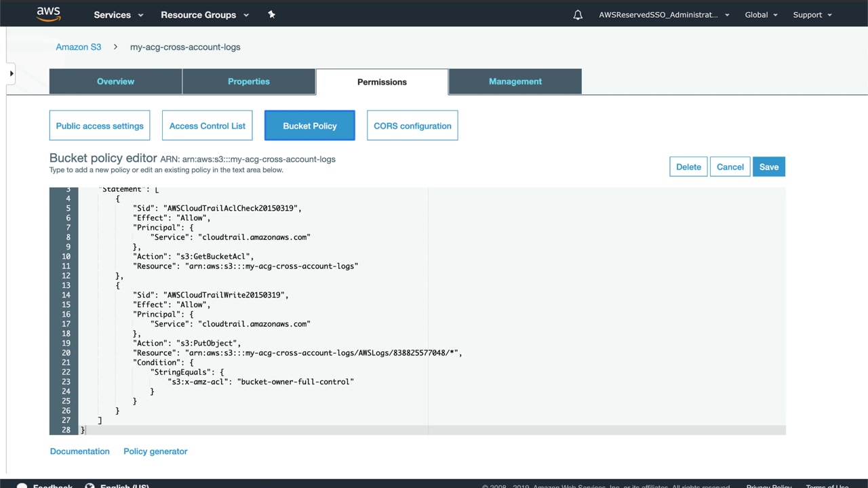Open the Global region dropdown

762,14
